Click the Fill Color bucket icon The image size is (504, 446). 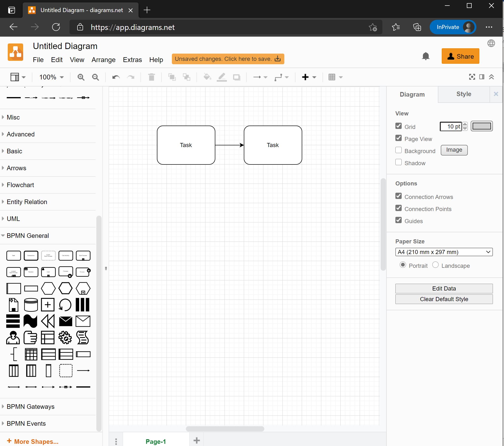point(207,77)
